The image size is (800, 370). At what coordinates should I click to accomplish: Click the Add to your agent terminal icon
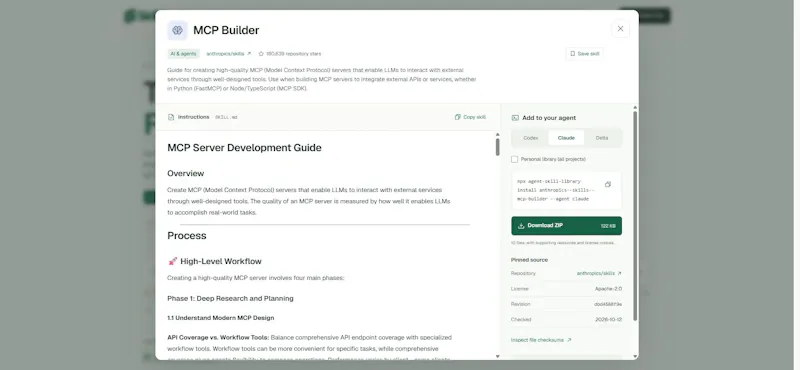(x=515, y=118)
